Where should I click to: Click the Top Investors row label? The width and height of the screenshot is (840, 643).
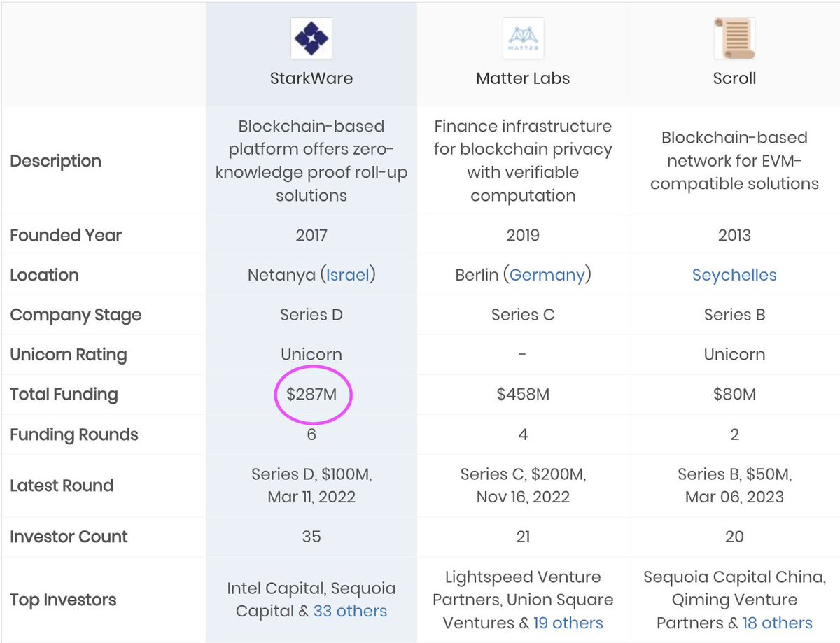[x=63, y=600]
